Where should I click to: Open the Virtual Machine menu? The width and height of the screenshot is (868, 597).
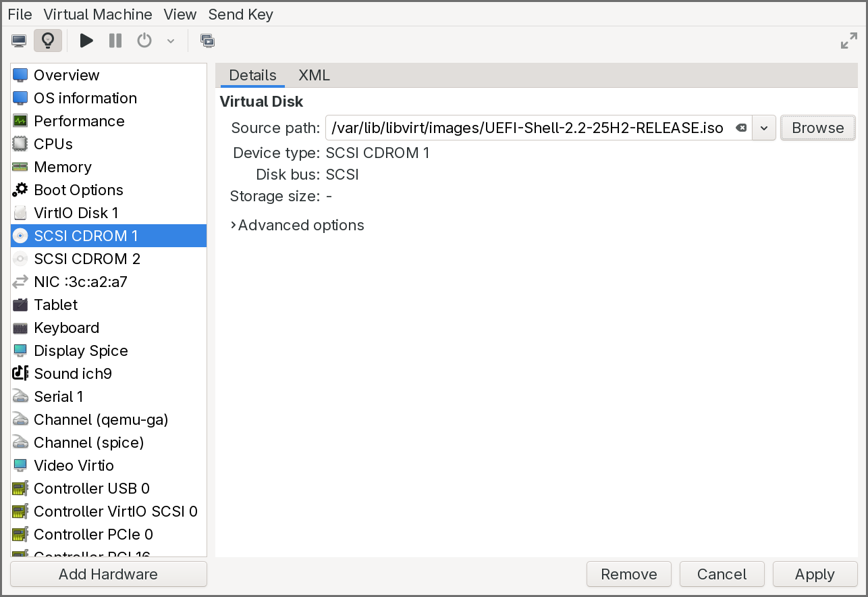click(x=97, y=14)
